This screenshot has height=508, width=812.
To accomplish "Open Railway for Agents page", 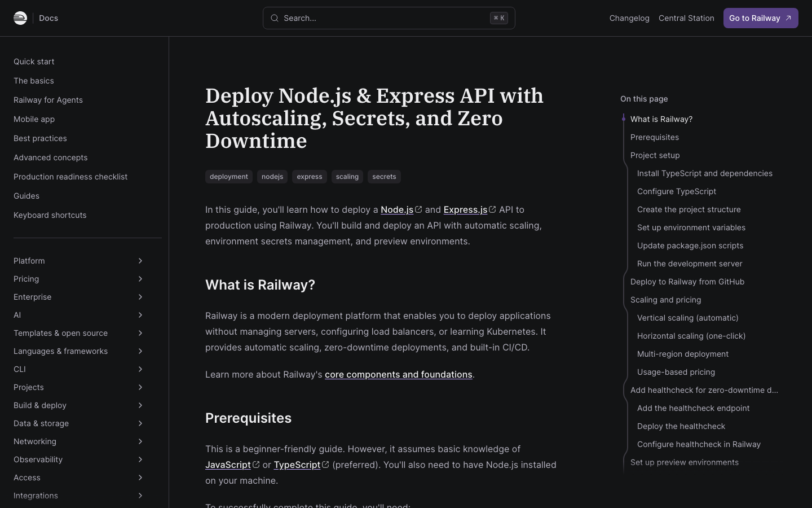I will [48, 100].
